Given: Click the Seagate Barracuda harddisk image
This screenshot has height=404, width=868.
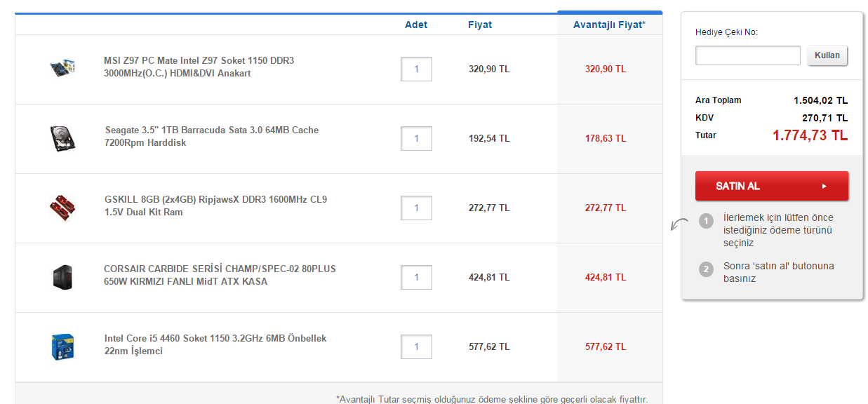Looking at the screenshot, I should 62,138.
